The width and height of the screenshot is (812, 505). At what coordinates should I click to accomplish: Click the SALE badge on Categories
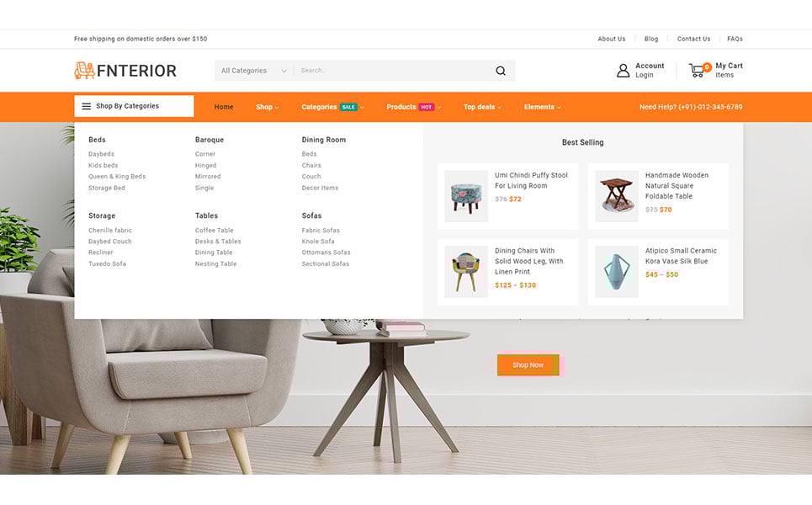pos(348,107)
